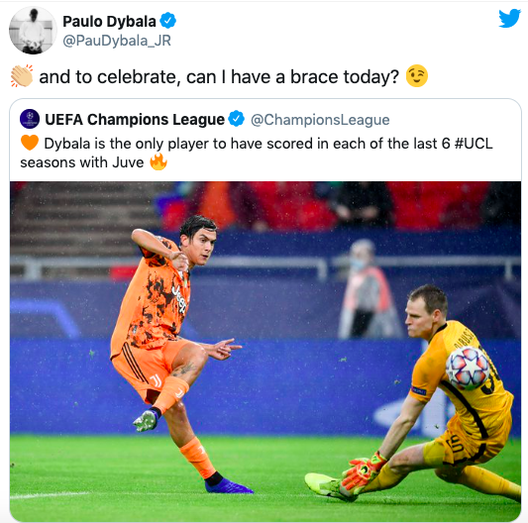The image size is (528, 523).
Task: Click UEFA Champions League verified badge
Action: 236,119
